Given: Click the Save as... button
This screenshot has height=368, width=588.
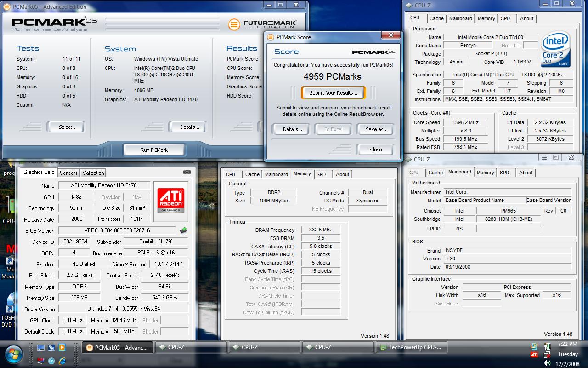Looking at the screenshot, I should pyautogui.click(x=376, y=129).
